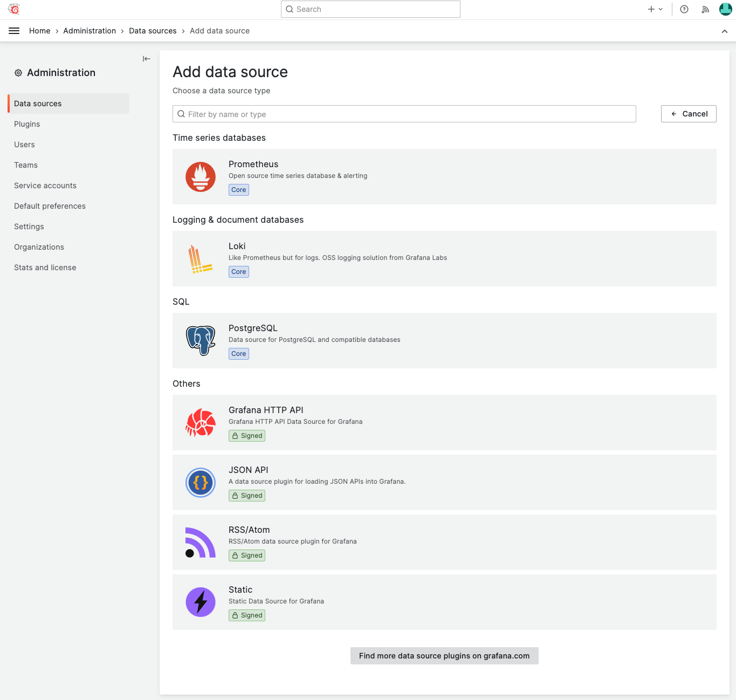Click the RSS/Atom purple feed icon
The height and width of the screenshot is (700, 736).
click(201, 543)
